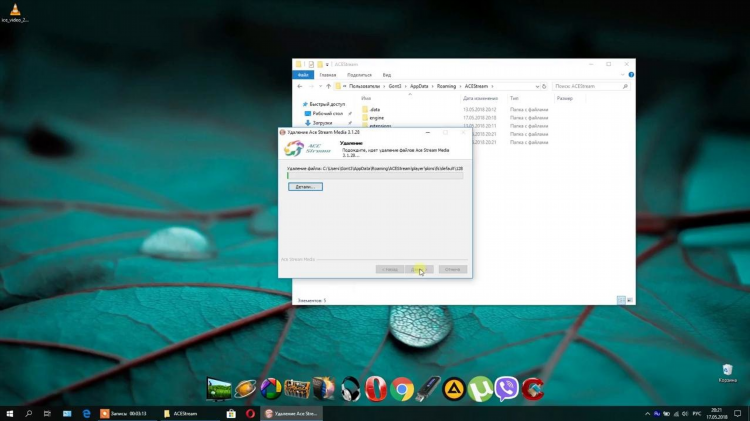This screenshot has height=421, width=750.
Task: Launch the Picasa dock icon
Action: [271, 388]
